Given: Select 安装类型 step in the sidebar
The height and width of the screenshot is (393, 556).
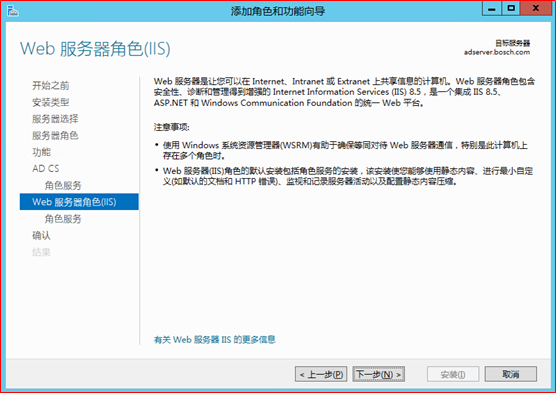Looking at the screenshot, I should (51, 103).
